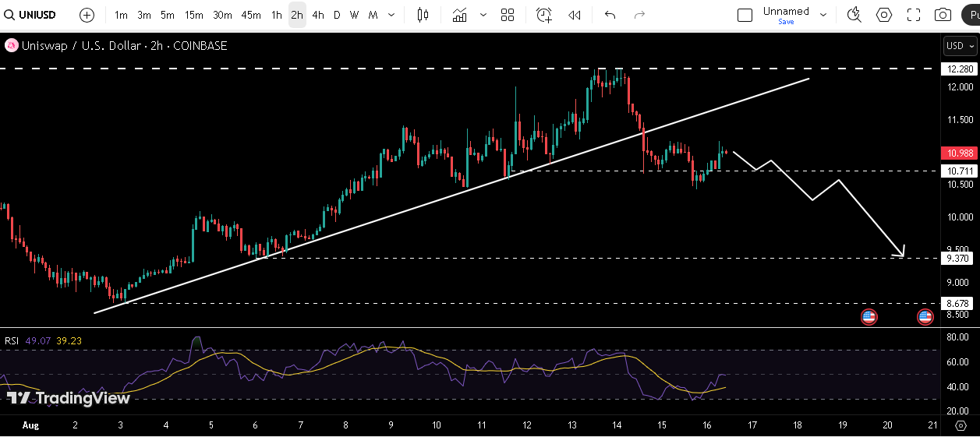Switch to 15m timeframe
This screenshot has height=437, width=980.
(x=194, y=15)
